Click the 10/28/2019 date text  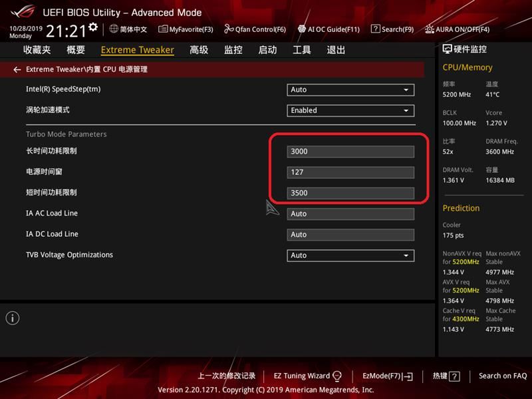tap(26, 29)
